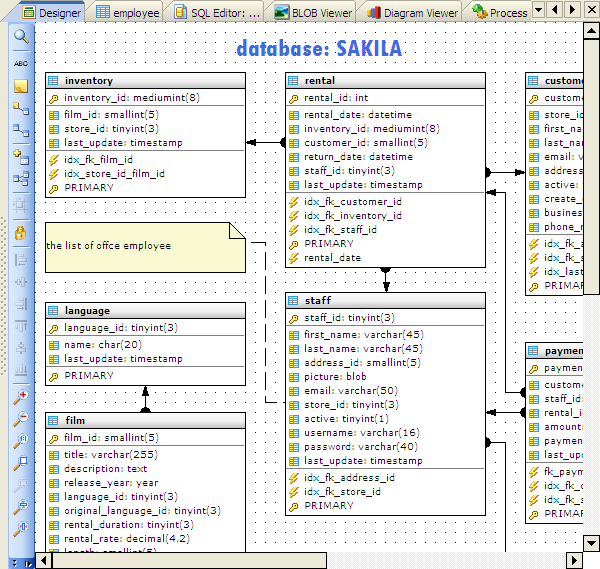This screenshot has width=600, height=569.
Task: Click the zoom to actual size icon
Action: pos(21,440)
